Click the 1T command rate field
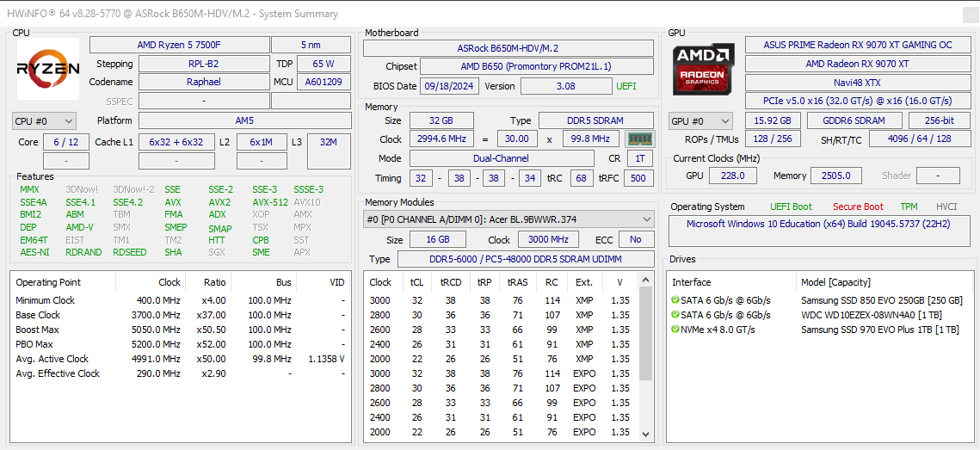980x450 pixels. 640,159
